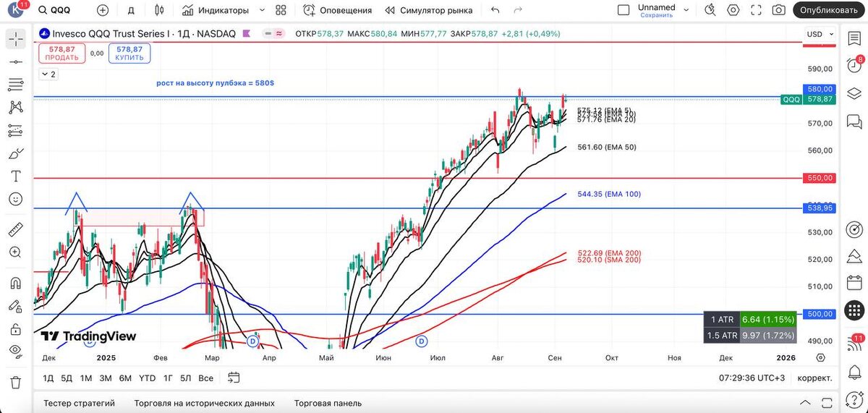
Task: Open the emoji and stickers tool
Action: click(15, 198)
